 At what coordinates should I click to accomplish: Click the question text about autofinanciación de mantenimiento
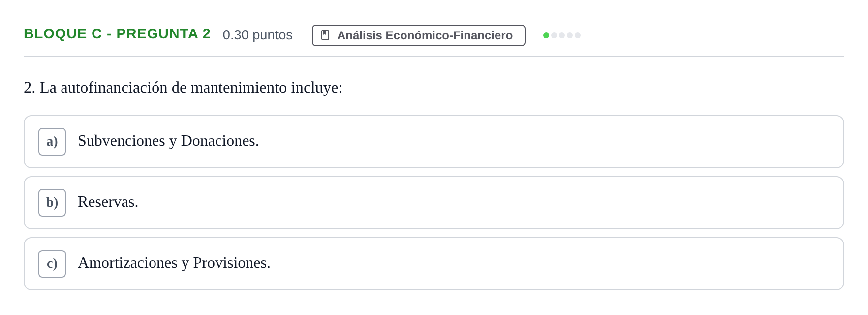(x=183, y=88)
